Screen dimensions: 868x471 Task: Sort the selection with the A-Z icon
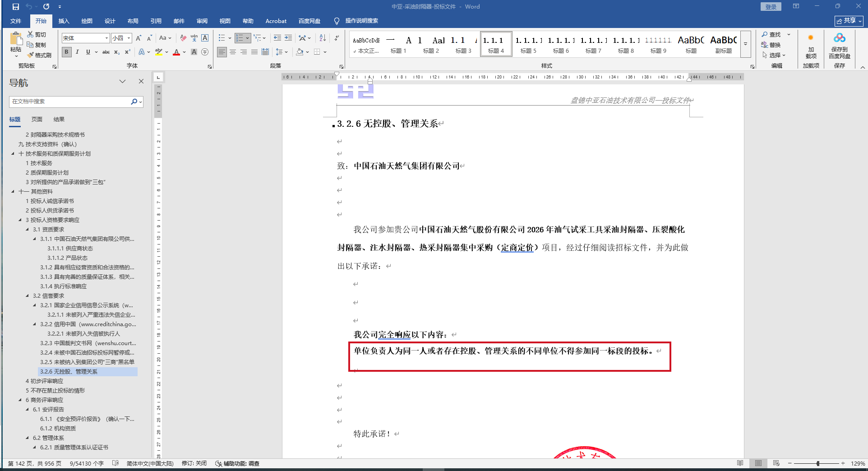click(x=323, y=38)
